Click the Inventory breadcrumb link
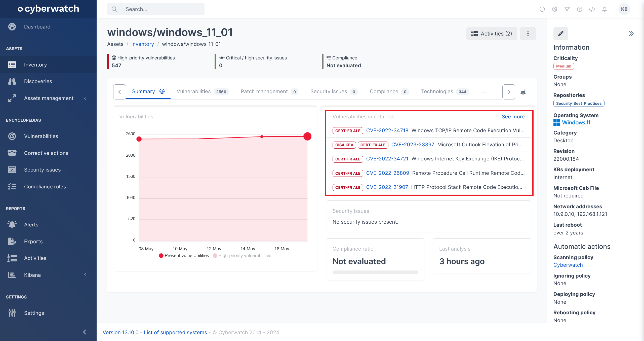Screen dimensions: 644x341 pos(143,44)
